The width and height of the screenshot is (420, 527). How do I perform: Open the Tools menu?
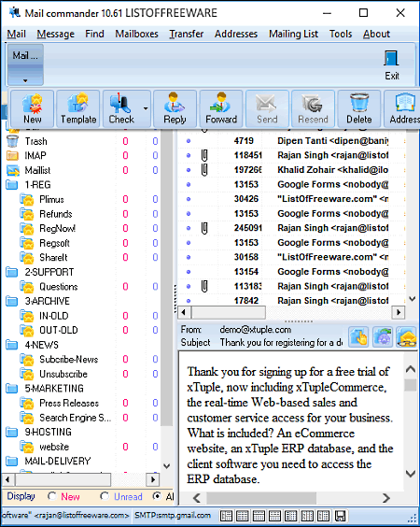[x=341, y=34]
